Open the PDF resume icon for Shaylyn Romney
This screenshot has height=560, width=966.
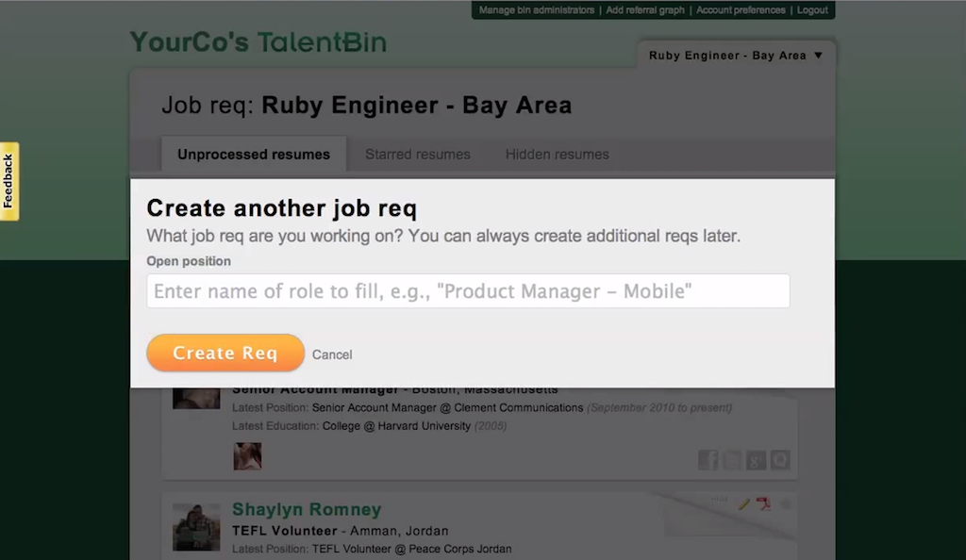point(763,504)
